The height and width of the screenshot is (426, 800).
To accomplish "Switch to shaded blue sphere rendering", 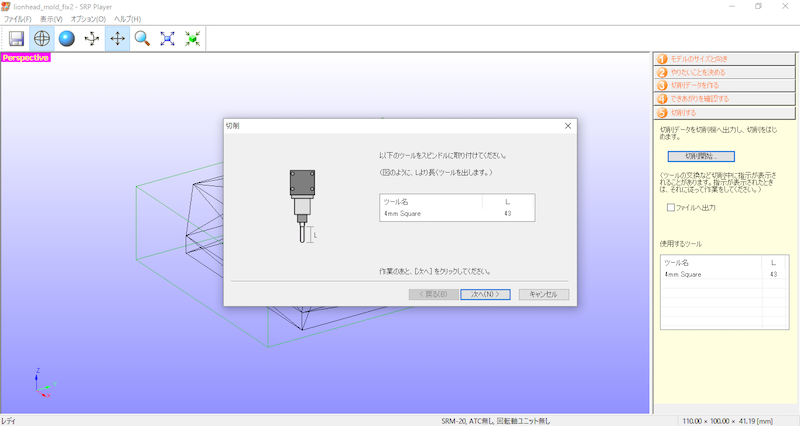I will [67, 39].
